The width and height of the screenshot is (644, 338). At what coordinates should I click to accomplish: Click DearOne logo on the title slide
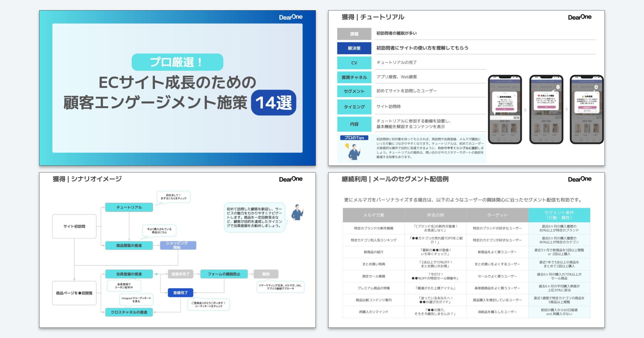tap(291, 17)
